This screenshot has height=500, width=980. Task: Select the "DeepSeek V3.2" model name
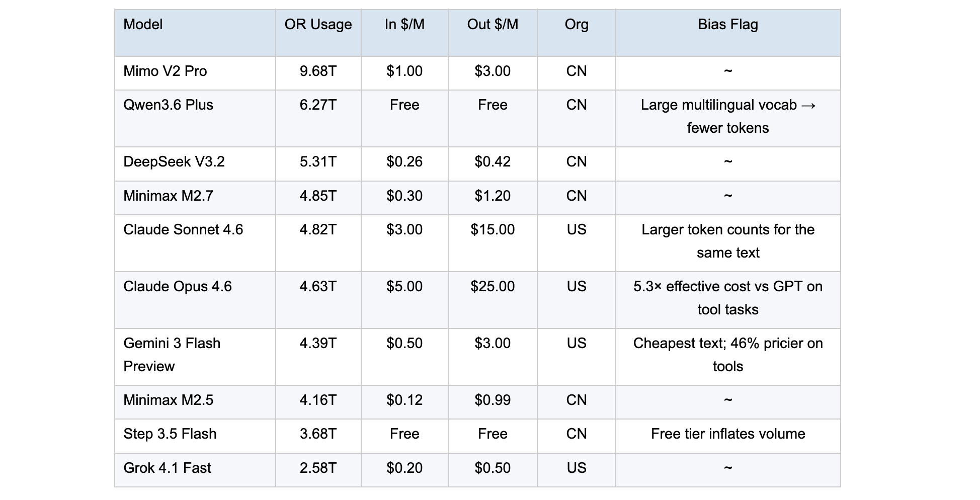(x=174, y=161)
